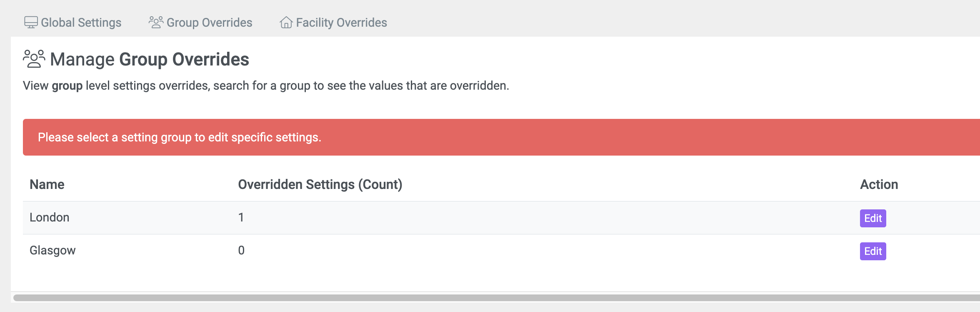This screenshot has height=312, width=980.
Task: Open the Global Settings tab
Action: [x=73, y=23]
